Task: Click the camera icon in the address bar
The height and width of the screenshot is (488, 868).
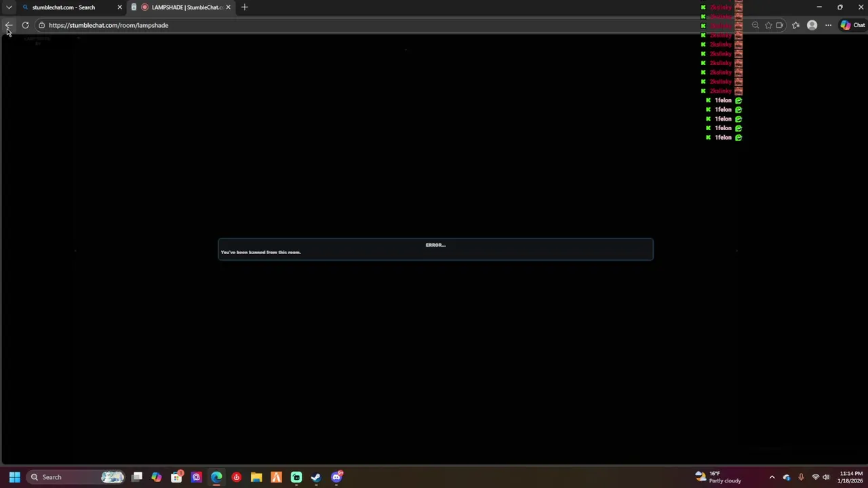Action: 780,25
